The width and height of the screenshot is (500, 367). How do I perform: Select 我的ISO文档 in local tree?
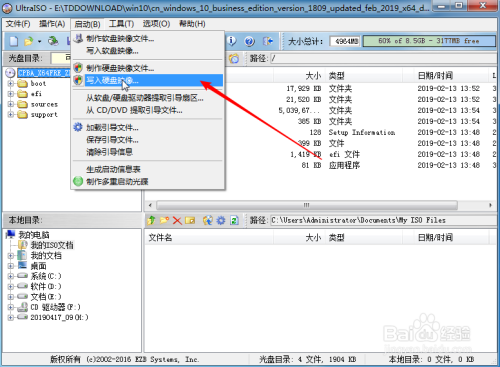point(52,245)
